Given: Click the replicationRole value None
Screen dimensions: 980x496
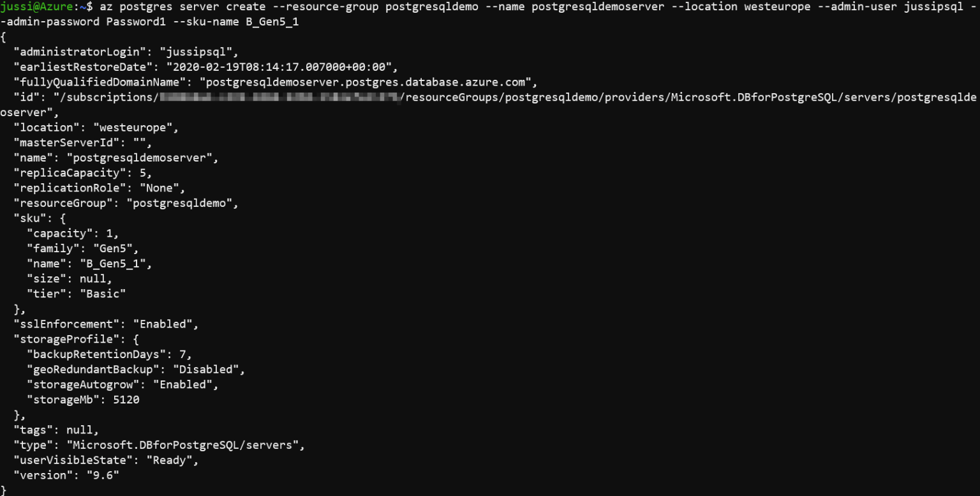Looking at the screenshot, I should (x=159, y=189).
